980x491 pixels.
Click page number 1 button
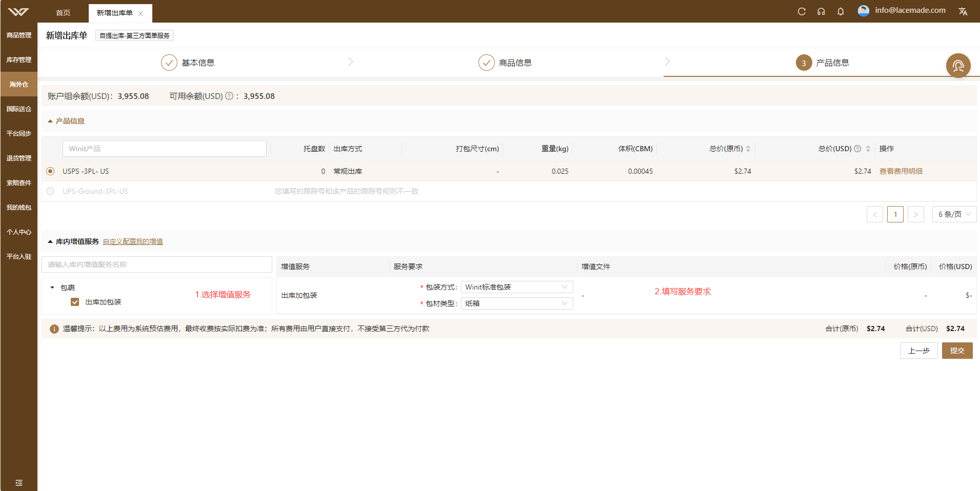[x=895, y=214]
